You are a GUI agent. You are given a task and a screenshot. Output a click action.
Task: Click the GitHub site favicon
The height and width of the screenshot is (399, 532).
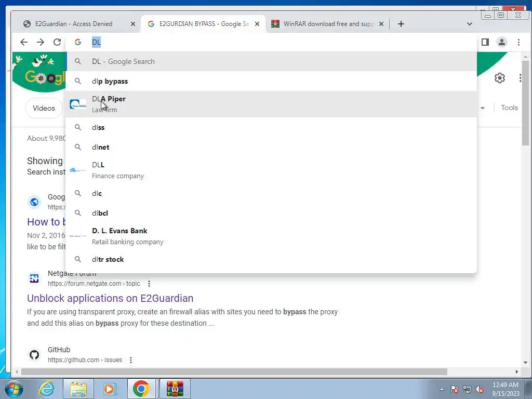34,355
